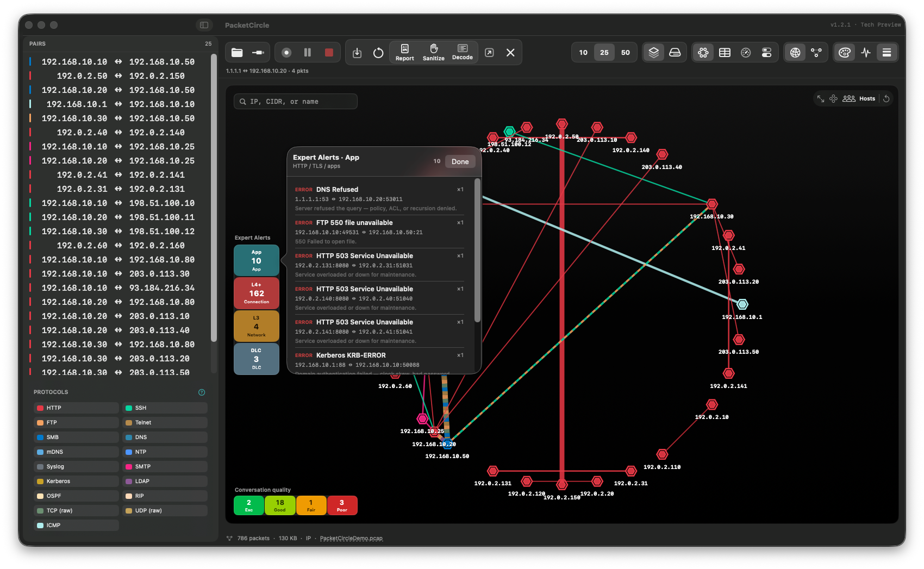Set pair limit to 25
This screenshot has height=569, width=924.
coord(604,53)
